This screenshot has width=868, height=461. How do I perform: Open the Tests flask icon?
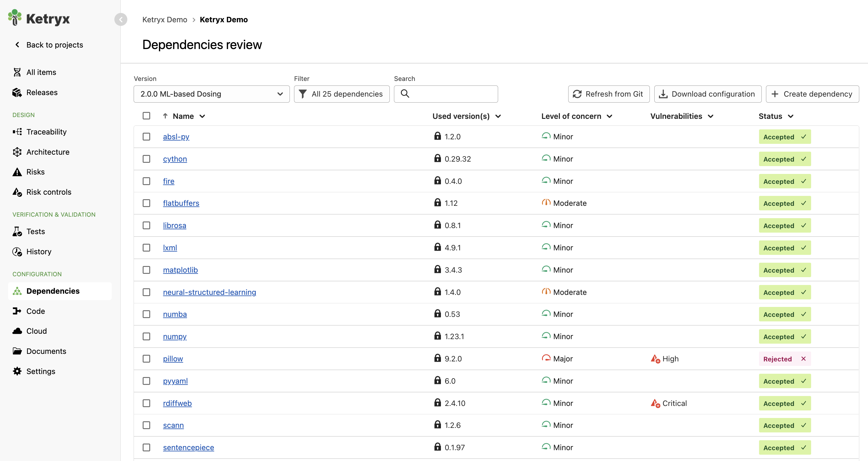[17, 231]
